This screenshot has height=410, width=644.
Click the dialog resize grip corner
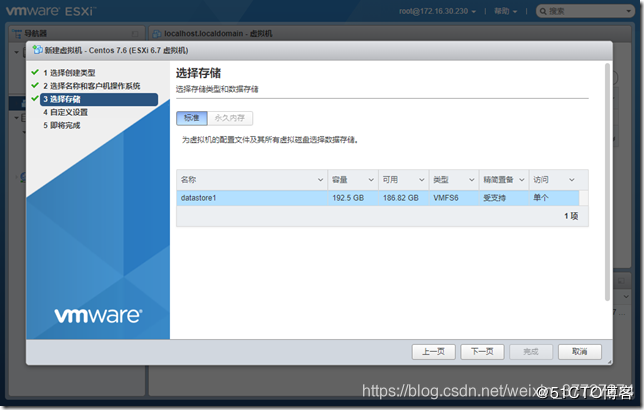(x=610, y=362)
